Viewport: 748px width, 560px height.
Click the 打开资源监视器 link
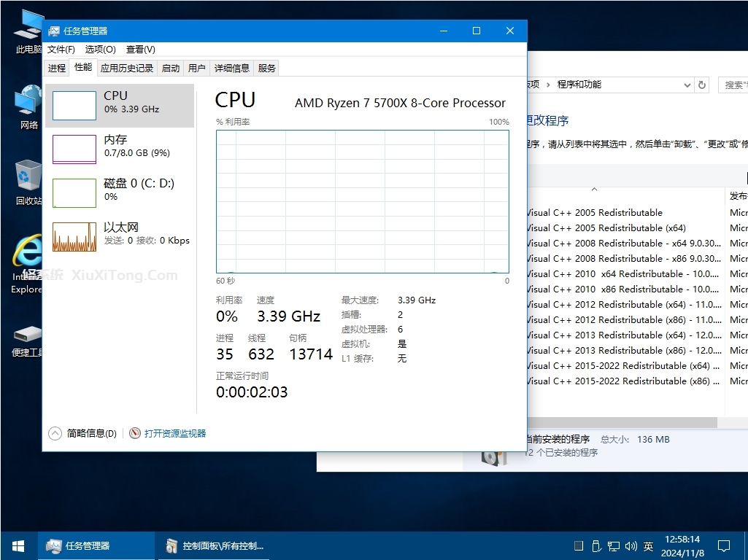175,433
